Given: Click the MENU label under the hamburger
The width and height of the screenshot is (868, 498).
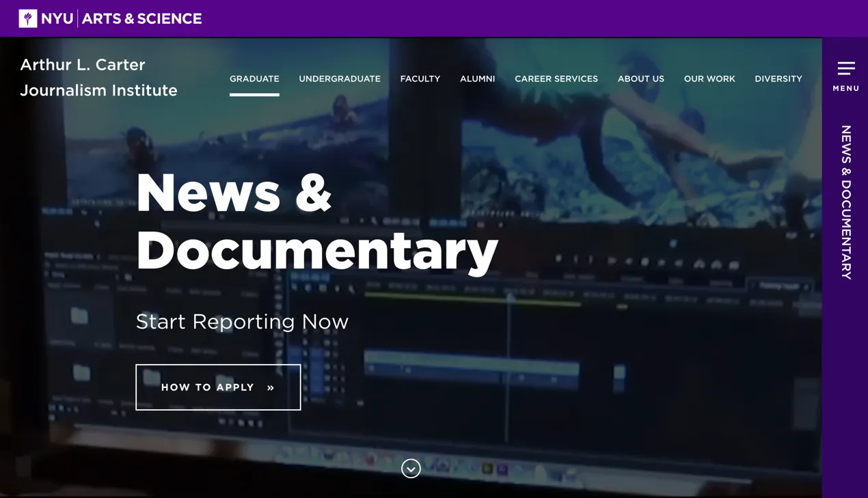Looking at the screenshot, I should pyautogui.click(x=846, y=89).
